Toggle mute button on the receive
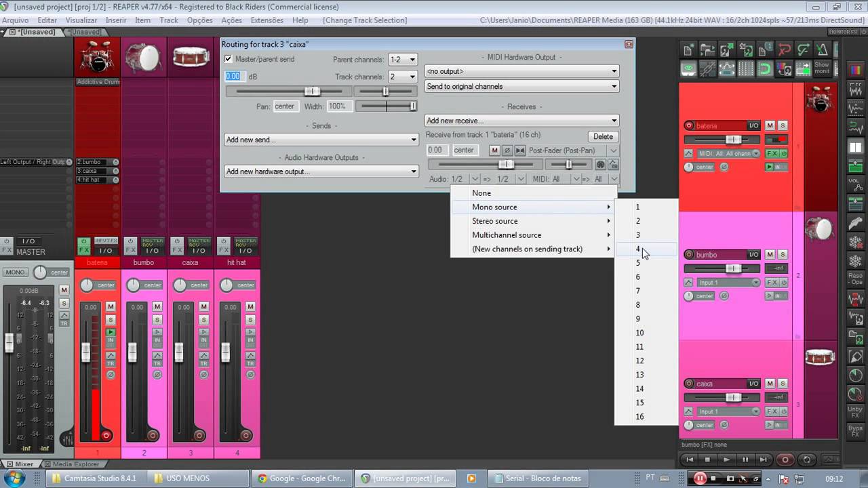Image resolution: width=868 pixels, height=488 pixels. (494, 150)
